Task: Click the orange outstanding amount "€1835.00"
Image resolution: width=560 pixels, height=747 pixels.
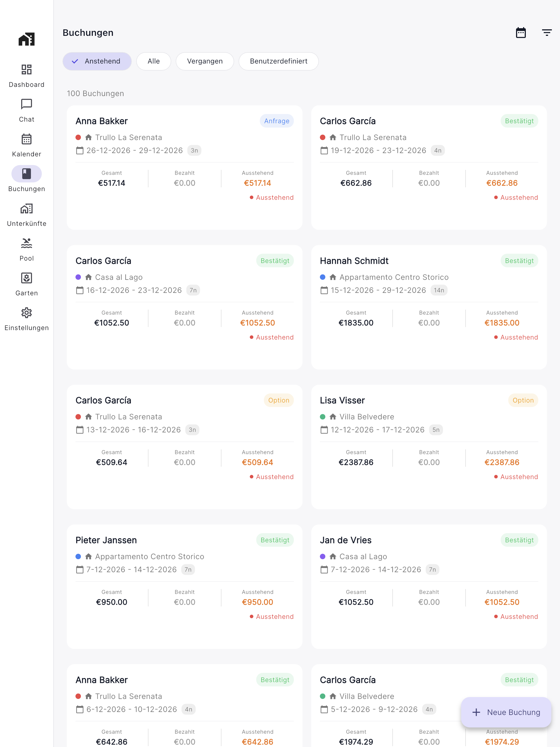Action: pos(502,323)
